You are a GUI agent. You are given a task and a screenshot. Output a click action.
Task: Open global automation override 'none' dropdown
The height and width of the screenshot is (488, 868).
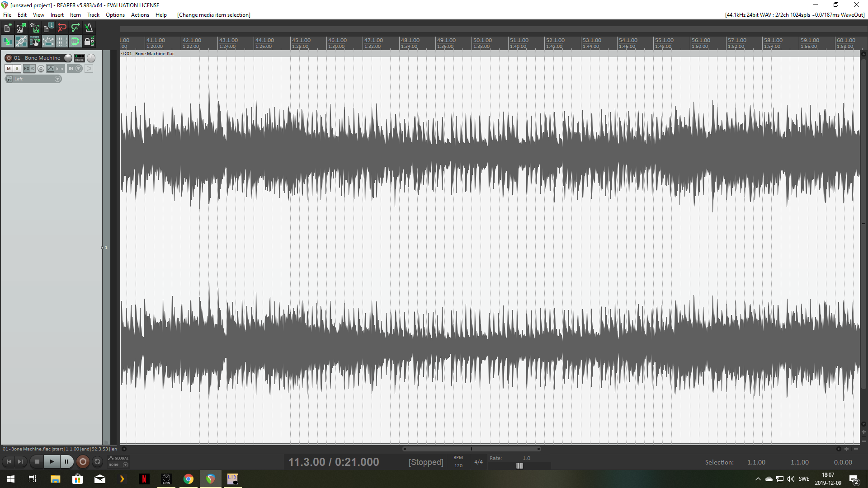tap(125, 465)
